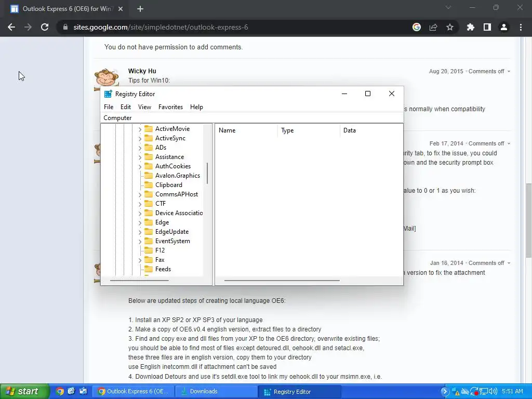The image size is (532, 399).
Task: Select the Fax key label
Action: 159,260
